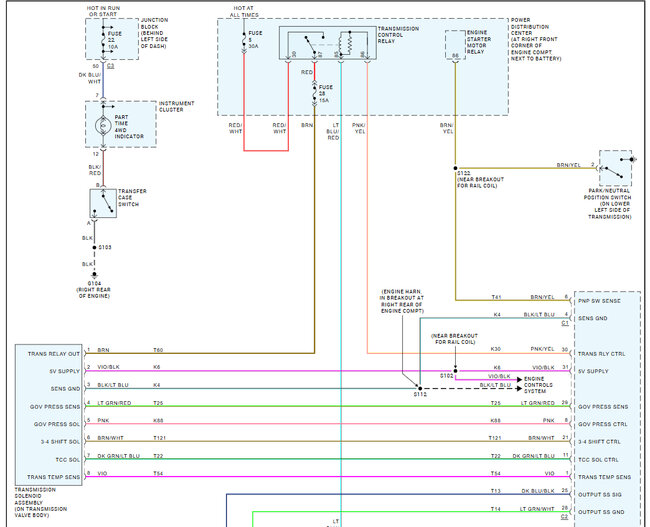This screenshot has width=650, height=527.
Task: Select the Engine Starter Motor Relay box
Action: (456, 45)
